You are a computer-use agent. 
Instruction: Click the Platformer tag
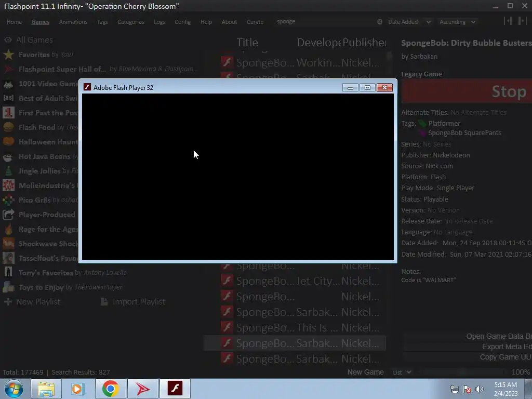pyautogui.click(x=444, y=124)
